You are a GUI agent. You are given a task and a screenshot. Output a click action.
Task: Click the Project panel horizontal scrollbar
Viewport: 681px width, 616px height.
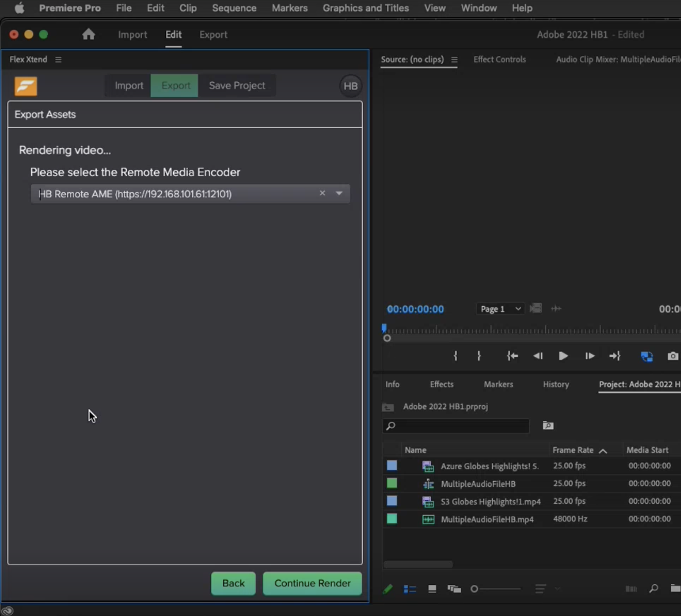(x=418, y=564)
